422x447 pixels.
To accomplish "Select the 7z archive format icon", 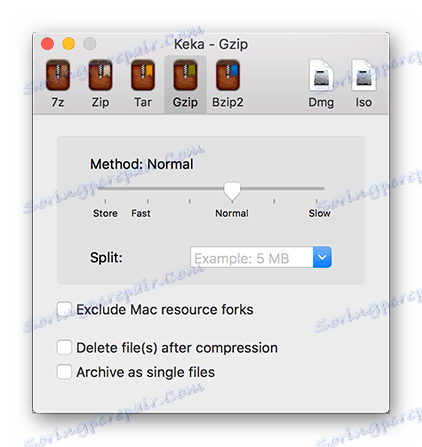I will [x=58, y=75].
